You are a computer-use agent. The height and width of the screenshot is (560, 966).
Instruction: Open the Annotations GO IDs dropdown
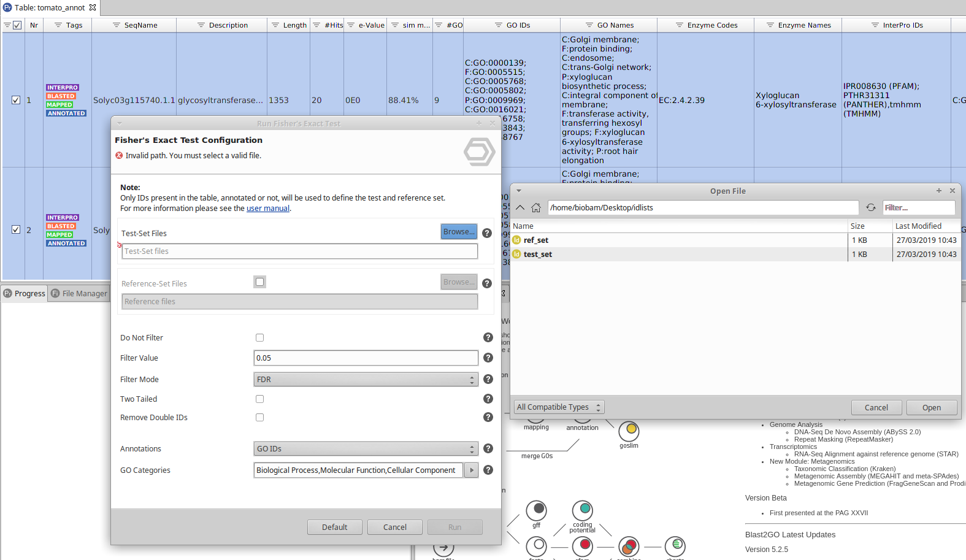coord(366,449)
